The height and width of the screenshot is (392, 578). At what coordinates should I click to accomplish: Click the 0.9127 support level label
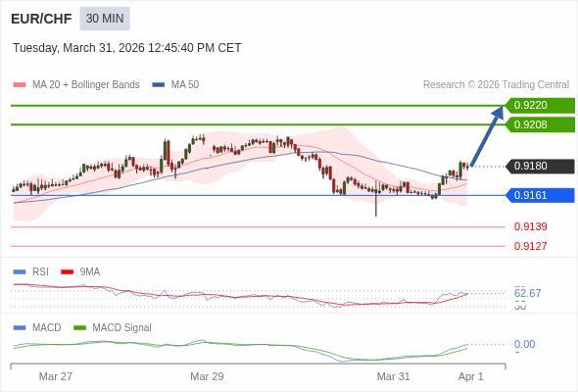pyautogui.click(x=530, y=246)
